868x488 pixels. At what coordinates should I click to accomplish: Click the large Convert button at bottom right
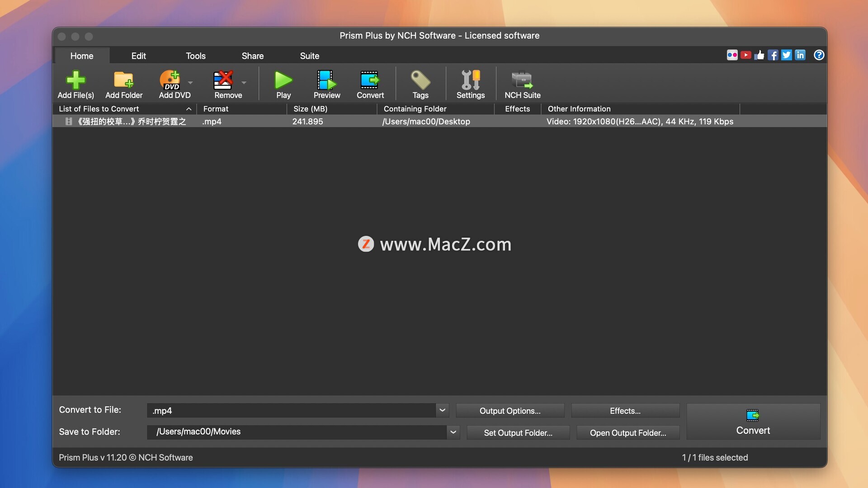point(753,422)
